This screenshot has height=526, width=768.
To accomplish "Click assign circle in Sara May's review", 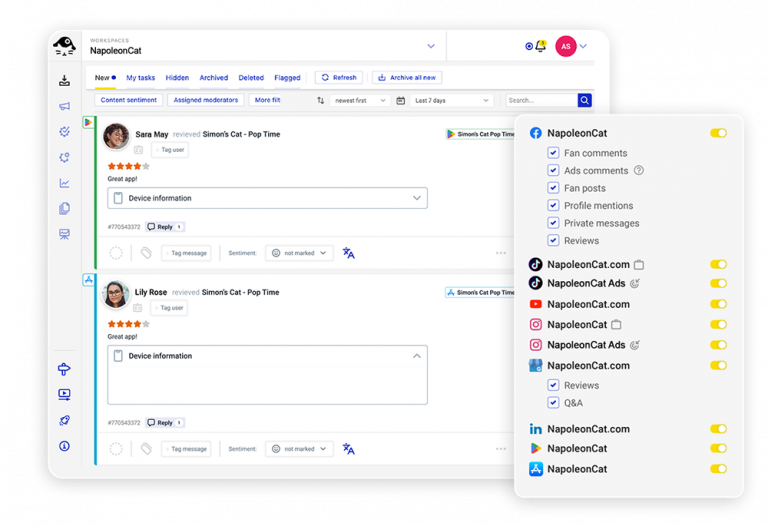I will pos(116,253).
